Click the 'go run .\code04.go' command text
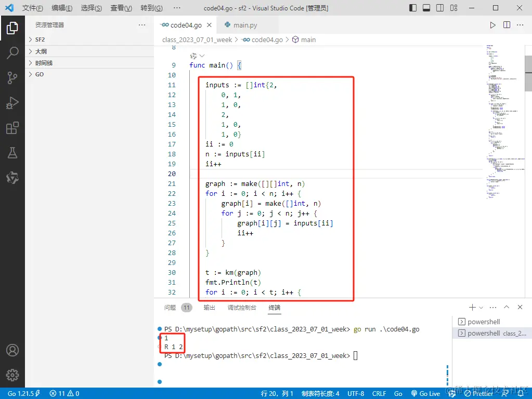The height and width of the screenshot is (399, 532). 386,329
